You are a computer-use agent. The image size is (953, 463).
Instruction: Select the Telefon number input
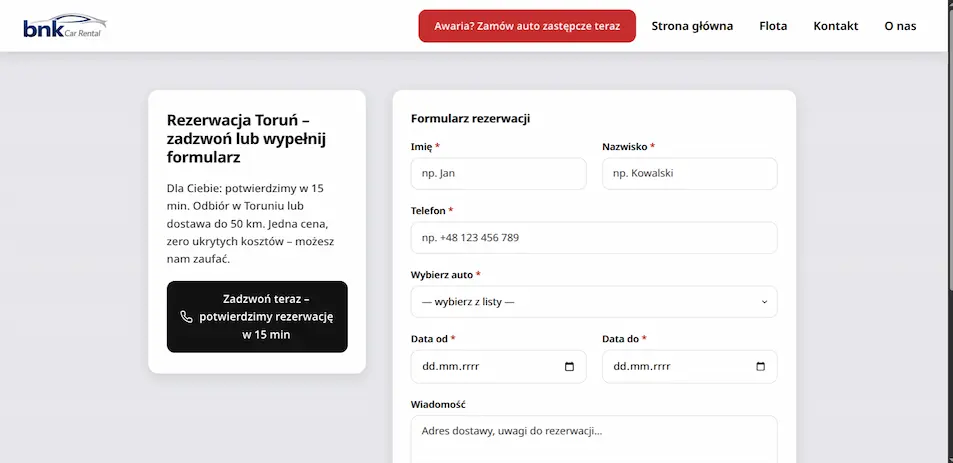coord(593,238)
